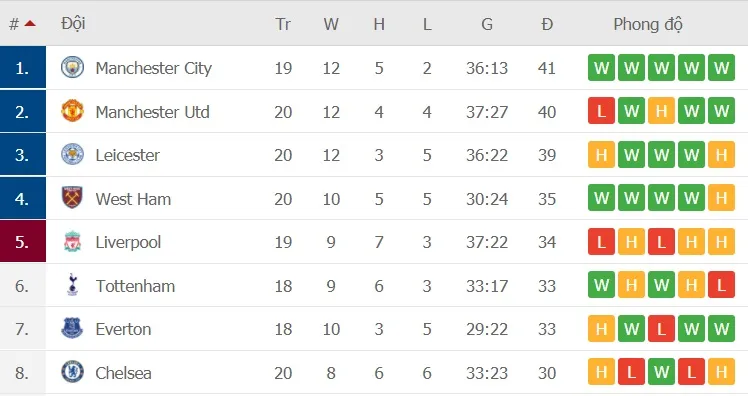Click Chelsea's green W form badge
This screenshot has height=396, width=748.
[661, 372]
